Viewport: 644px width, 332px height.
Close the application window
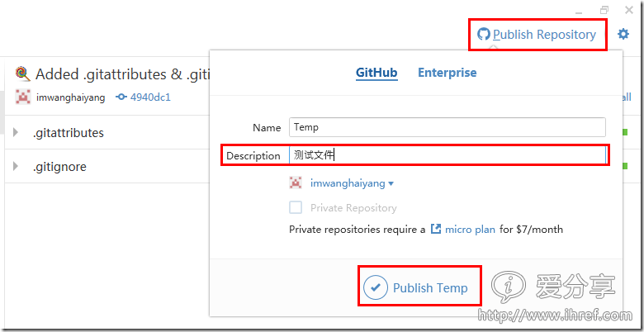tap(629, 10)
